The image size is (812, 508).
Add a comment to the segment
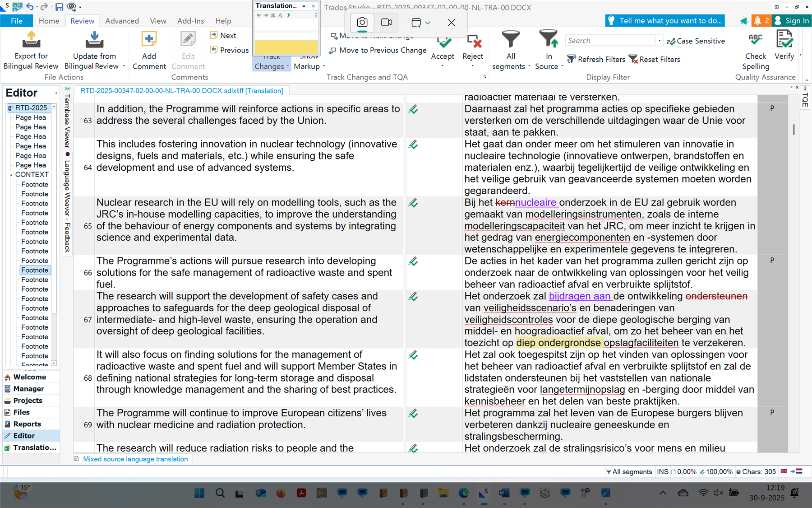click(149, 50)
